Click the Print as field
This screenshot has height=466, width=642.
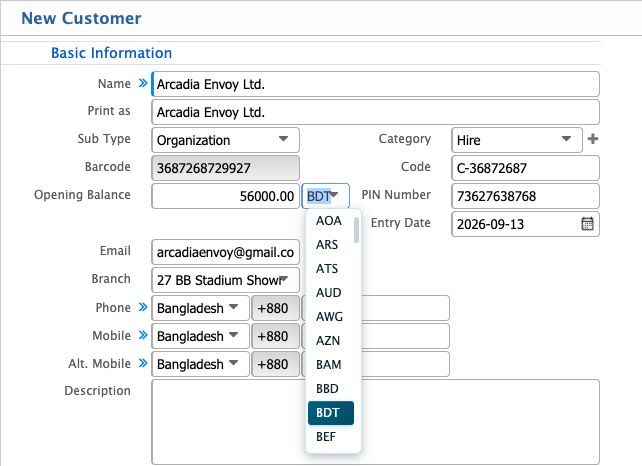click(x=375, y=112)
